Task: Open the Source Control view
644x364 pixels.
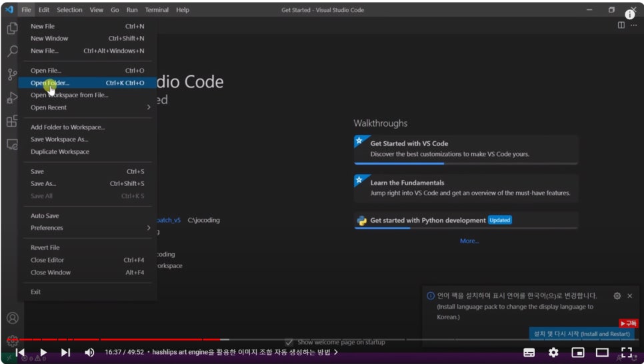Action: tap(12, 75)
